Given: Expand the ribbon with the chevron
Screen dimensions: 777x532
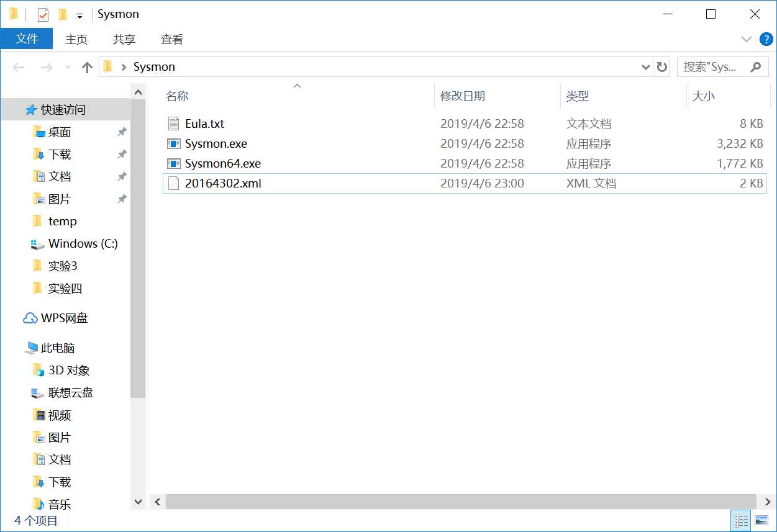Looking at the screenshot, I should [x=747, y=39].
